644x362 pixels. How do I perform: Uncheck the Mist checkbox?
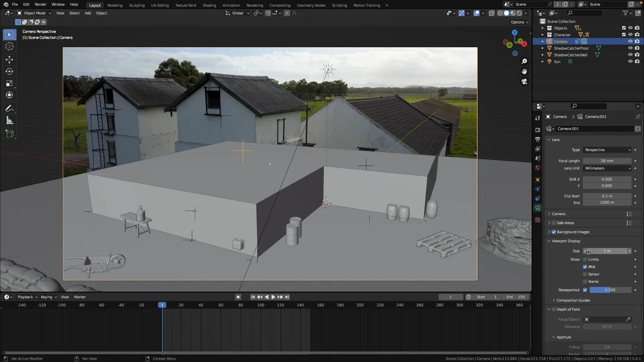[x=585, y=266]
